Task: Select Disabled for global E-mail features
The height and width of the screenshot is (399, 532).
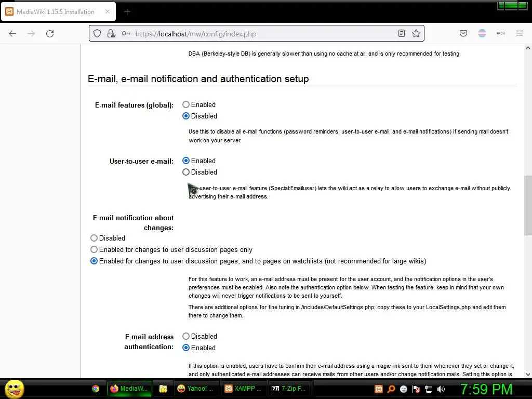Action: 186,116
